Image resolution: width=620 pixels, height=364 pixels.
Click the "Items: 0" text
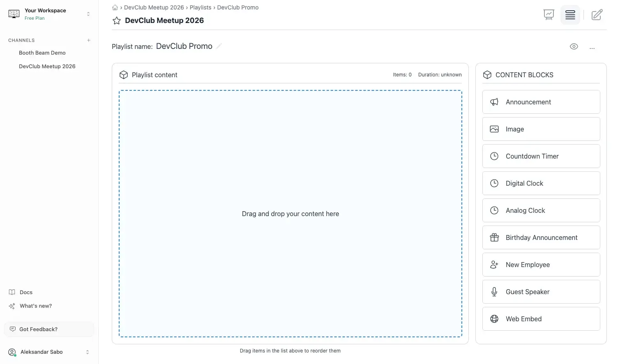pos(402,75)
